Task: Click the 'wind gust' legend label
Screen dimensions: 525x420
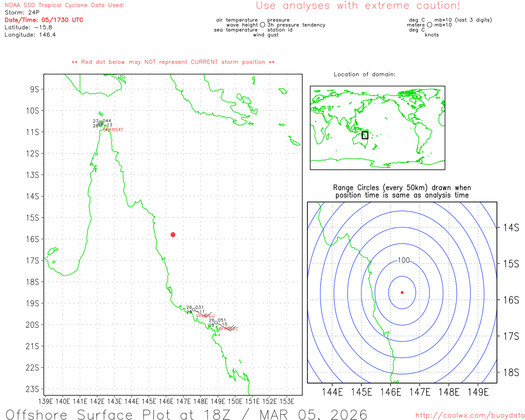Action: [266, 35]
